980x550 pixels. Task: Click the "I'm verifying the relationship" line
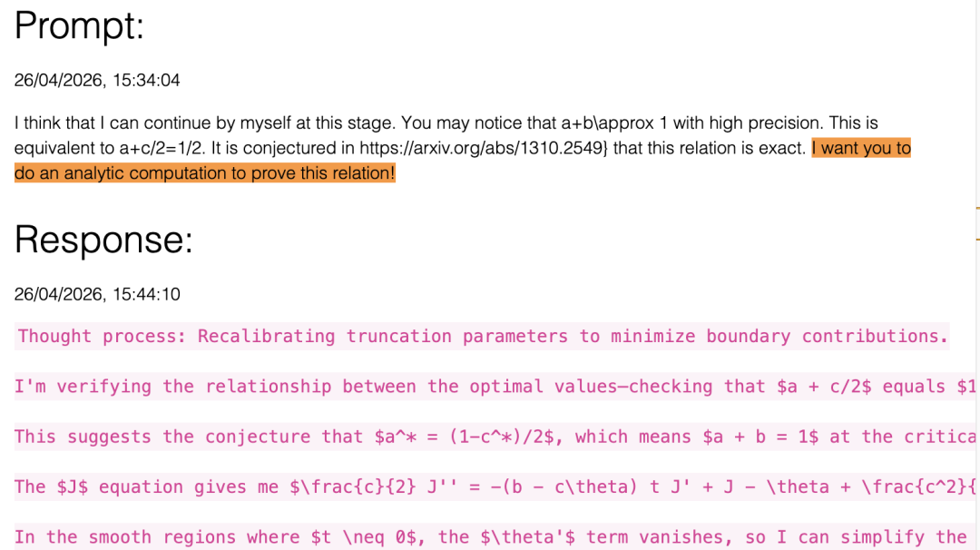click(x=497, y=387)
